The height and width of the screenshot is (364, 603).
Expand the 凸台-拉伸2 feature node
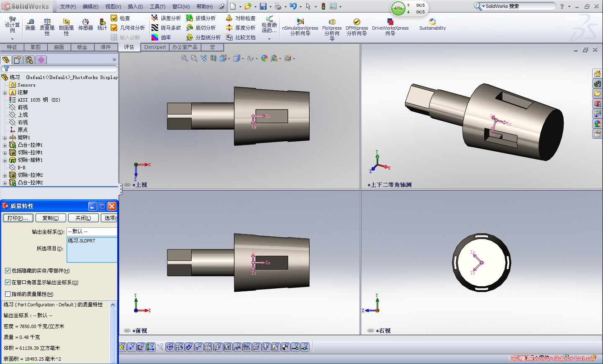[5, 183]
